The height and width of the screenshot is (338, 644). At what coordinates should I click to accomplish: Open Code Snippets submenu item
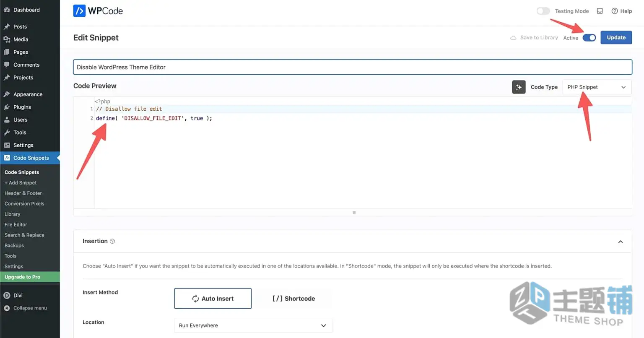tap(22, 172)
